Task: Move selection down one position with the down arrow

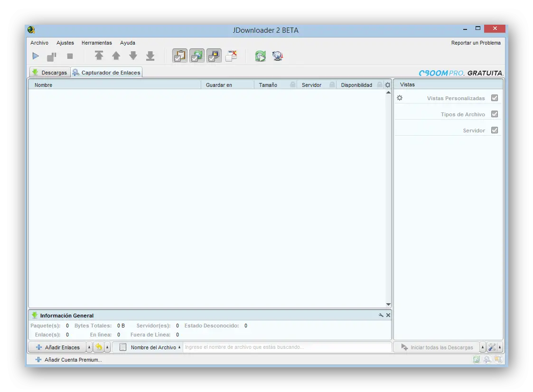Action: click(133, 56)
